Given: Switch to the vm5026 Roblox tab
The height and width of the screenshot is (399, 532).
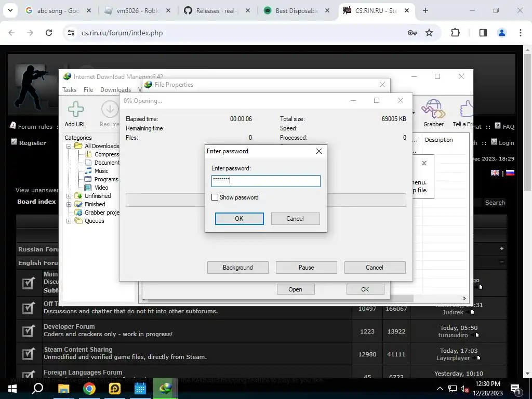Looking at the screenshot, I should [x=137, y=11].
